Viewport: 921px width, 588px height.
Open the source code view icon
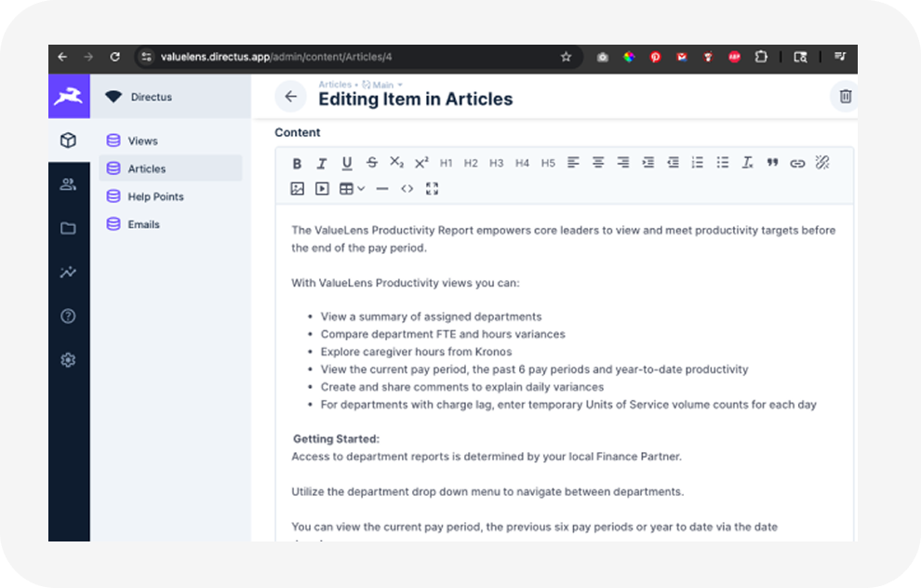[407, 189]
